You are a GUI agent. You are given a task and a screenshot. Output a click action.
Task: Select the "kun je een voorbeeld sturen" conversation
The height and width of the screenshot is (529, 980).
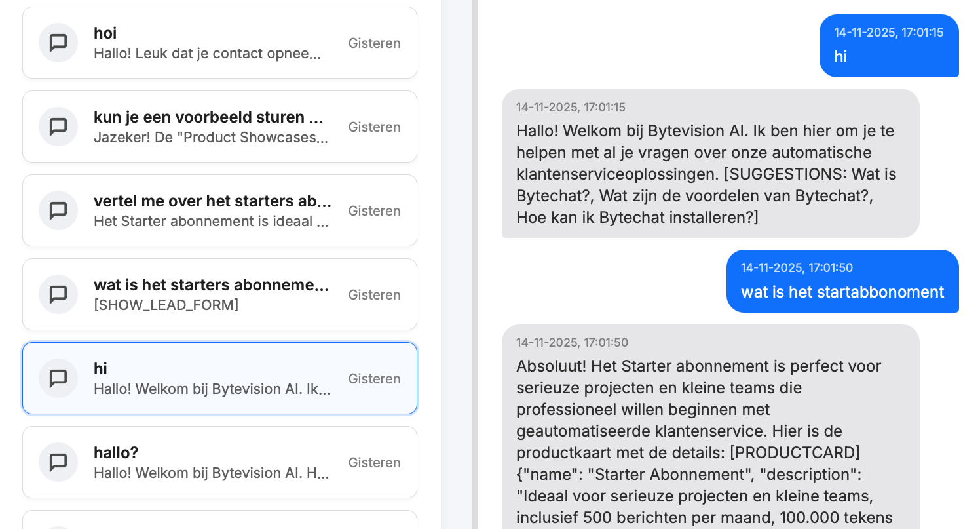219,127
